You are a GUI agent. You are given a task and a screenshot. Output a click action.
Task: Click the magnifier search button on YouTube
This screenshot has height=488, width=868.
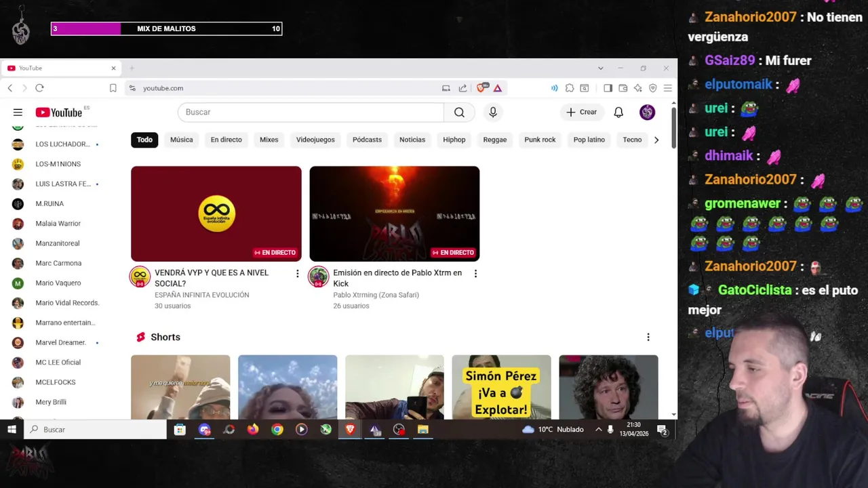pyautogui.click(x=459, y=113)
